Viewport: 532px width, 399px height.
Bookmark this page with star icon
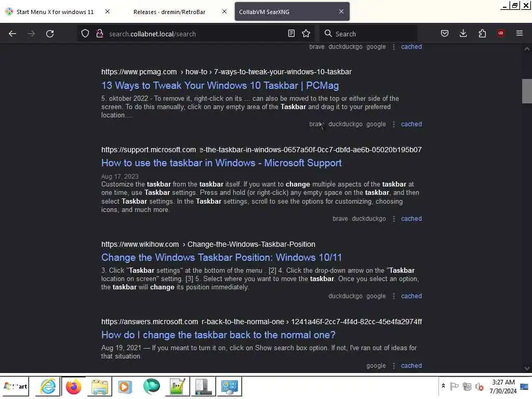pos(306,34)
